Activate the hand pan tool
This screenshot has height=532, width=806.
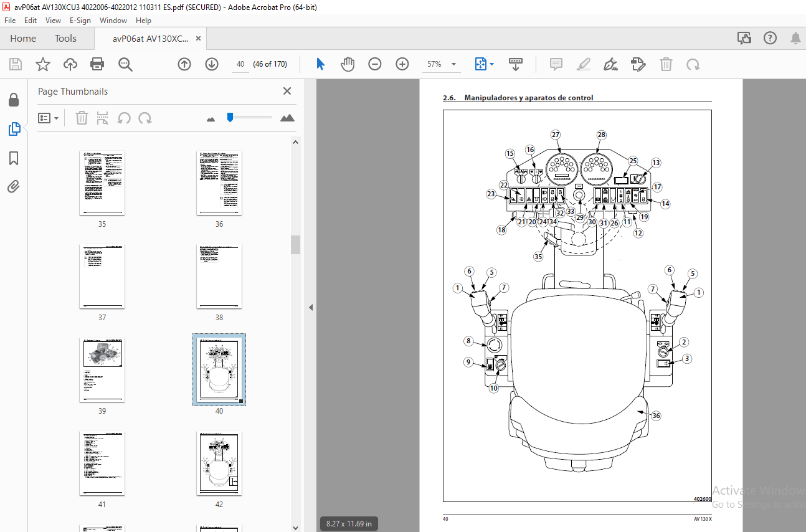(348, 64)
